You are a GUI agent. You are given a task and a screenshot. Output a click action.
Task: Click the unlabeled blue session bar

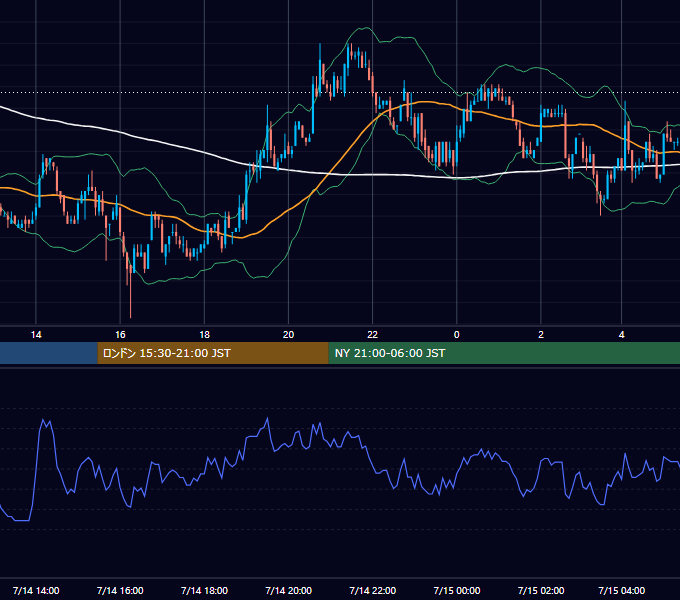tap(49, 353)
